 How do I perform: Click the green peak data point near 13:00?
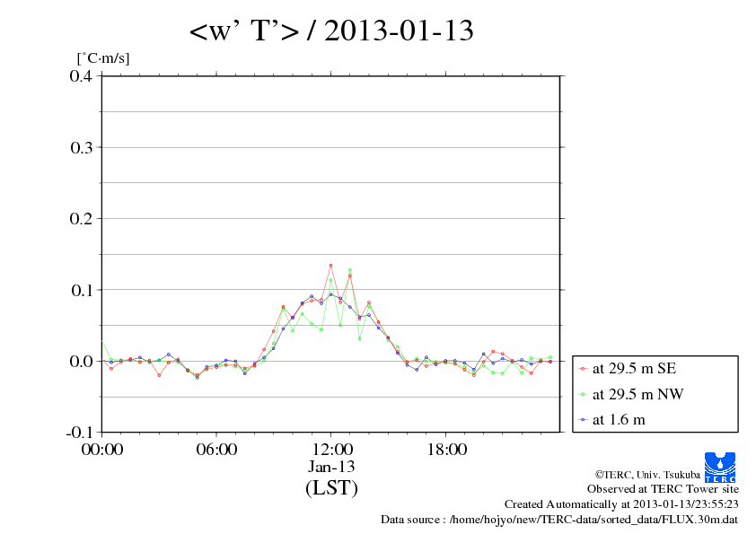coord(350,270)
